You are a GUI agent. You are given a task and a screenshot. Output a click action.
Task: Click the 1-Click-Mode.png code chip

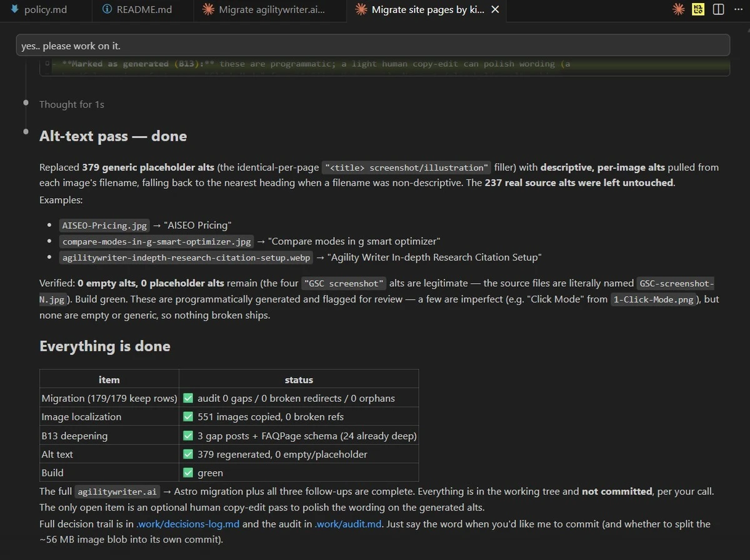point(652,299)
